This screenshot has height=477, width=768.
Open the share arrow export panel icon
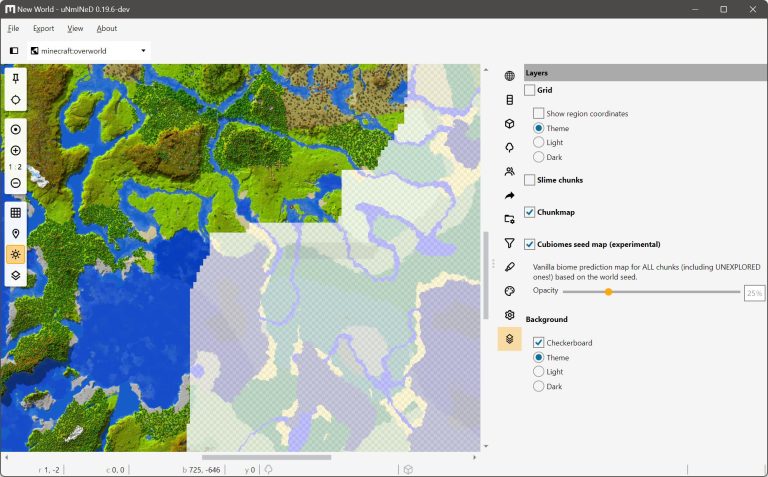pos(509,195)
